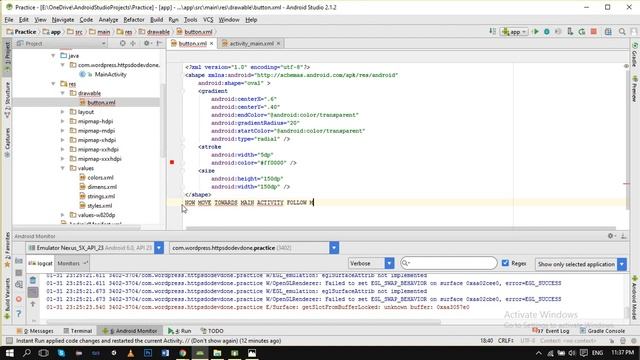Collapse the res folder

coord(53,84)
